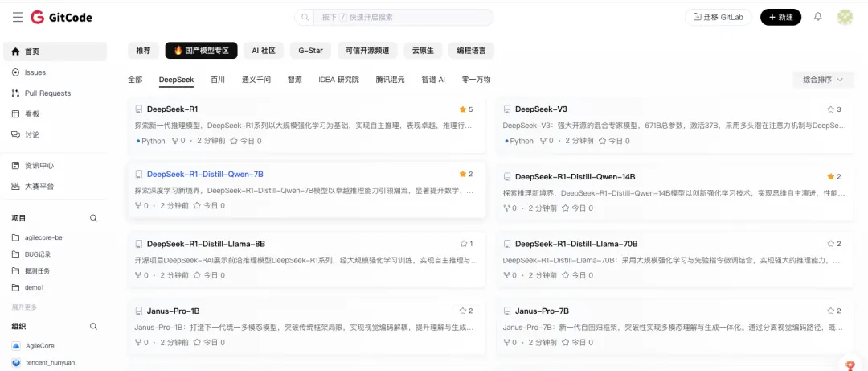Open the AgileCore organization
The image size is (868, 371).
40,346
